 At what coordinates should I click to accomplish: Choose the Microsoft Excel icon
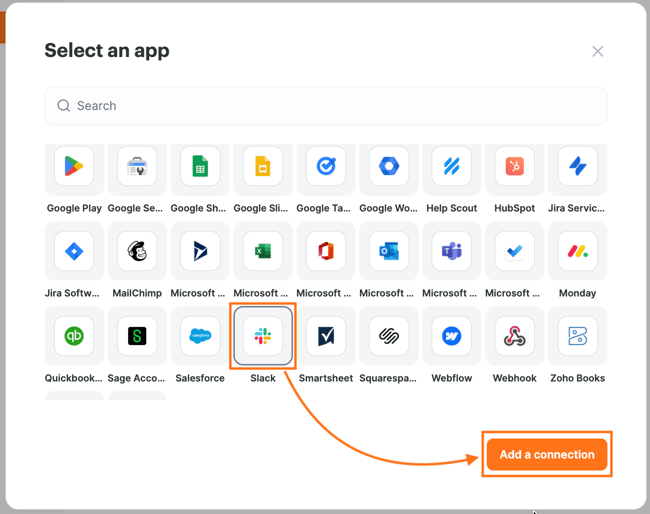263,251
